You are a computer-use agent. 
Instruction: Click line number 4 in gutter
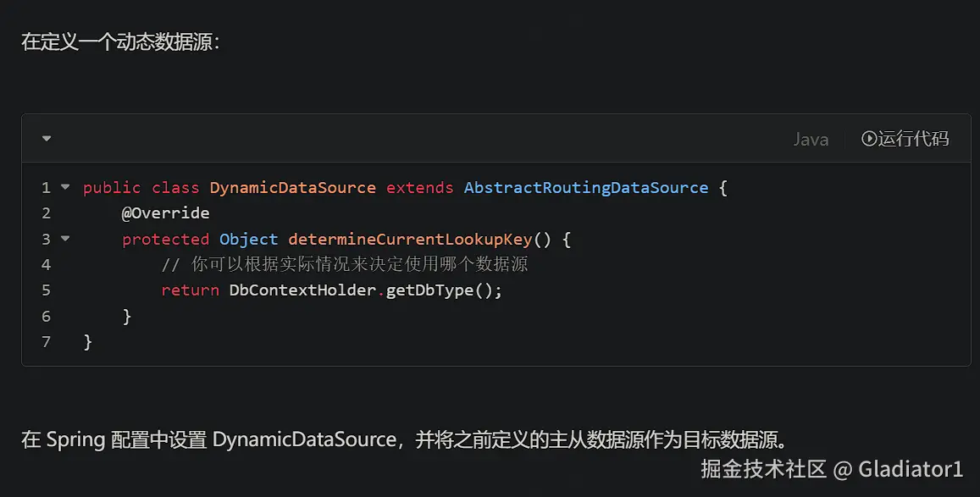click(x=46, y=265)
